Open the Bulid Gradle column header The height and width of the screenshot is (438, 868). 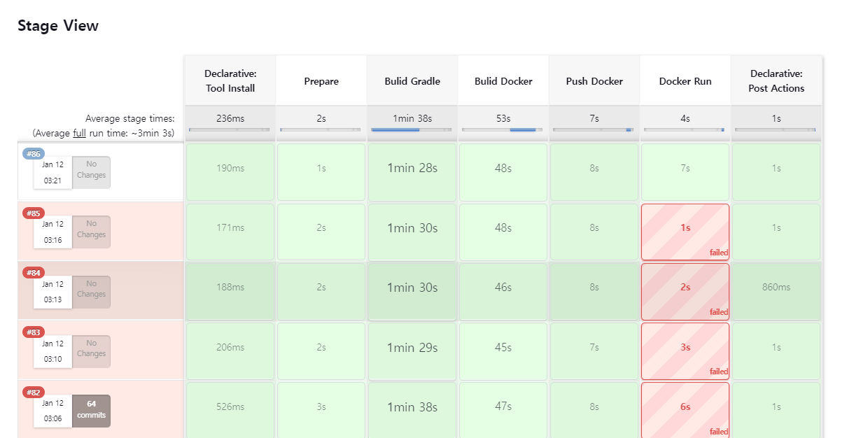pos(412,80)
